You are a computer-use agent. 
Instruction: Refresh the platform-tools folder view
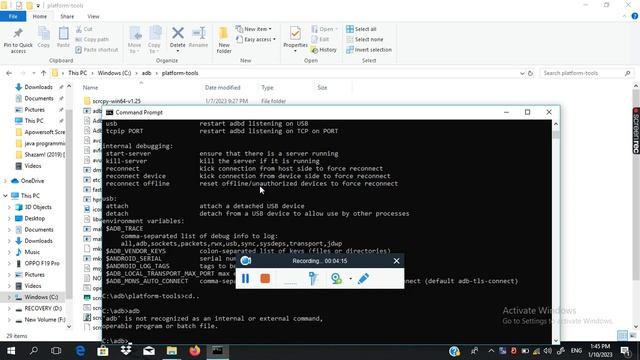(530, 73)
